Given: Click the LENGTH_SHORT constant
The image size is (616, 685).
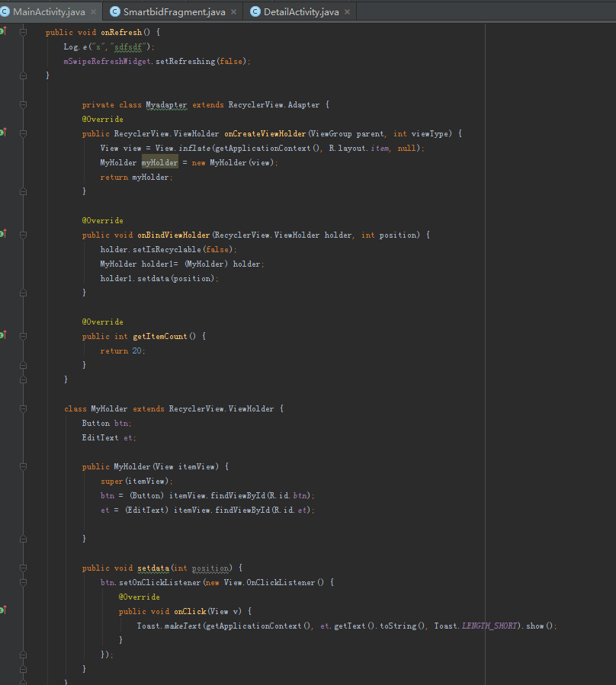Looking at the screenshot, I should [489, 626].
